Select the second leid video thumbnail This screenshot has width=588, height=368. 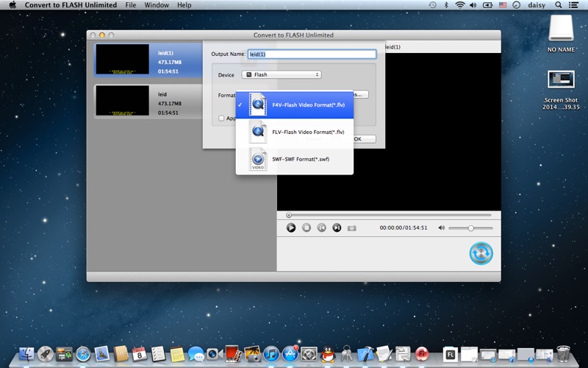(123, 100)
